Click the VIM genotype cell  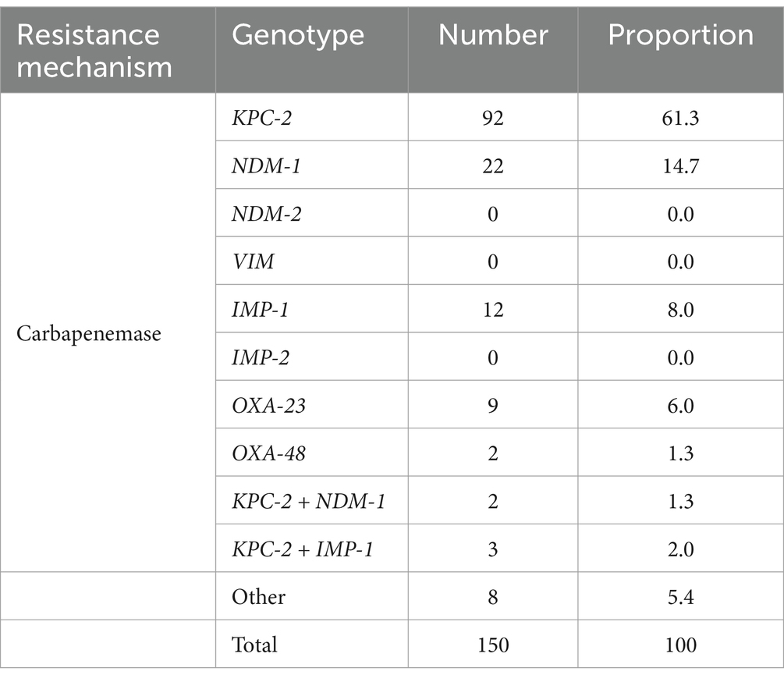(253, 261)
